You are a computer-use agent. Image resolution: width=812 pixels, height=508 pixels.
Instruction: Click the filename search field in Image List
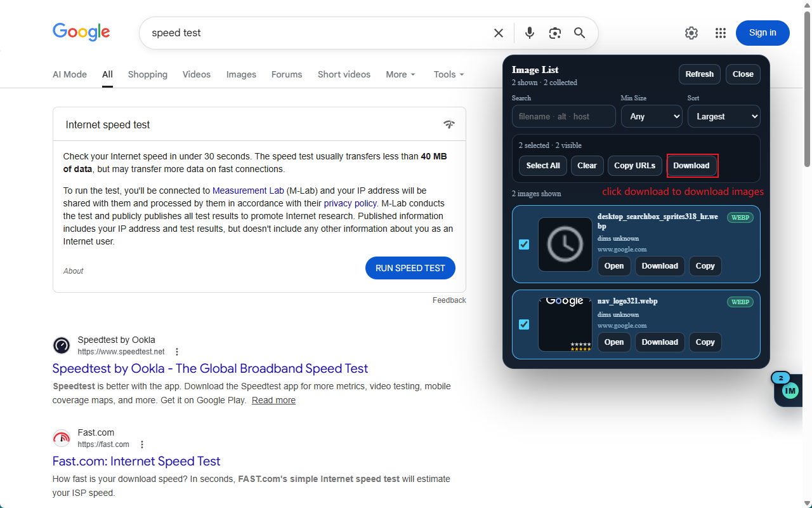pos(563,116)
